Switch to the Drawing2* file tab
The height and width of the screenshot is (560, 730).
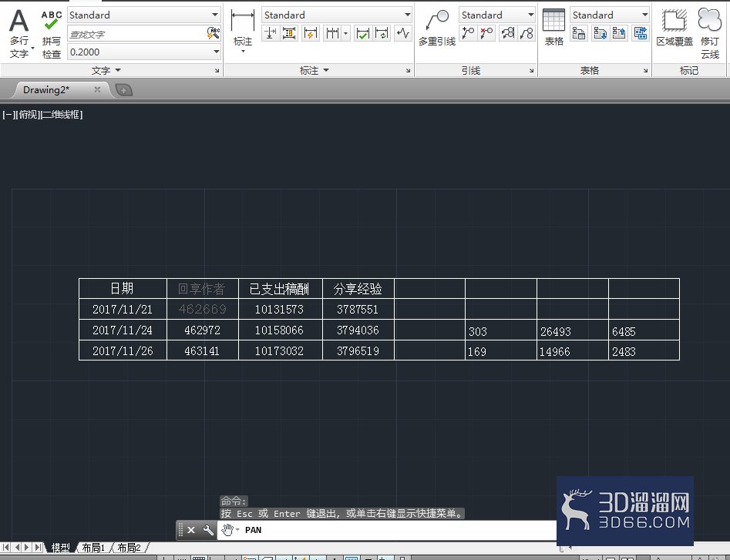pos(46,90)
